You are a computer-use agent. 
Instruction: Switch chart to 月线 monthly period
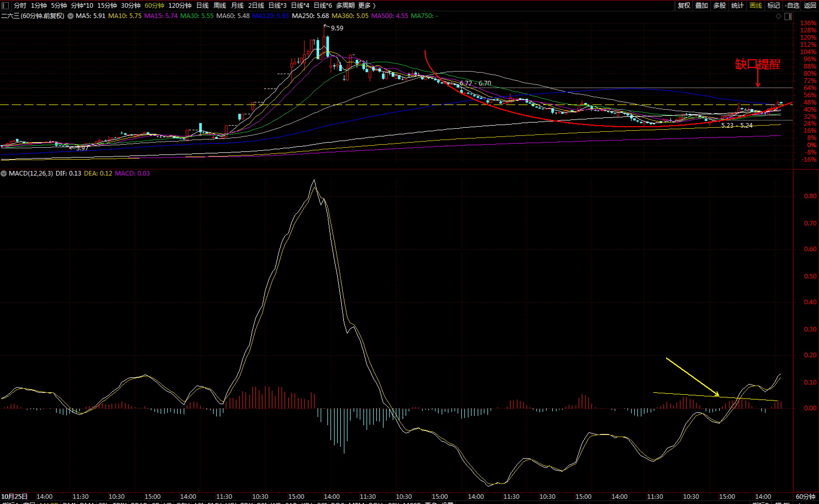pos(237,5)
